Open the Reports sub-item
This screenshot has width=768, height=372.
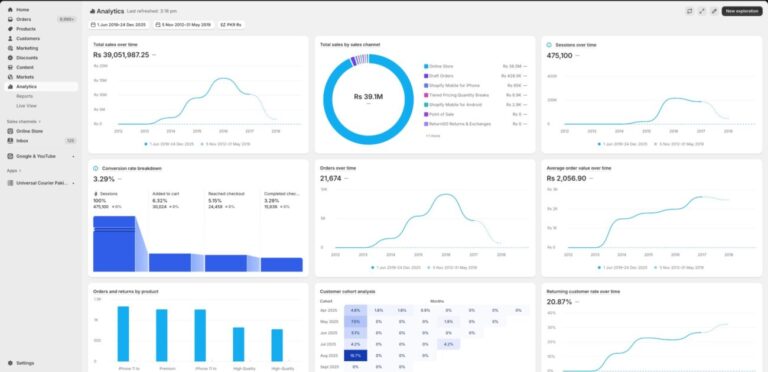tap(24, 96)
